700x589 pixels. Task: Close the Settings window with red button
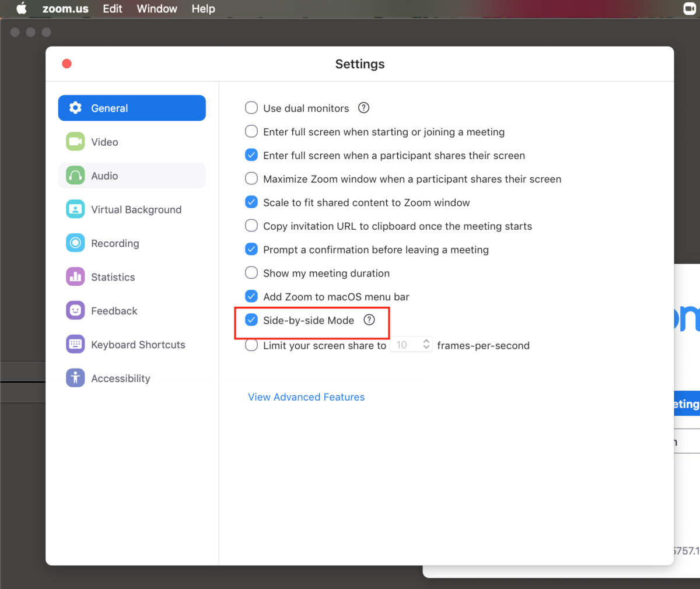click(x=67, y=64)
